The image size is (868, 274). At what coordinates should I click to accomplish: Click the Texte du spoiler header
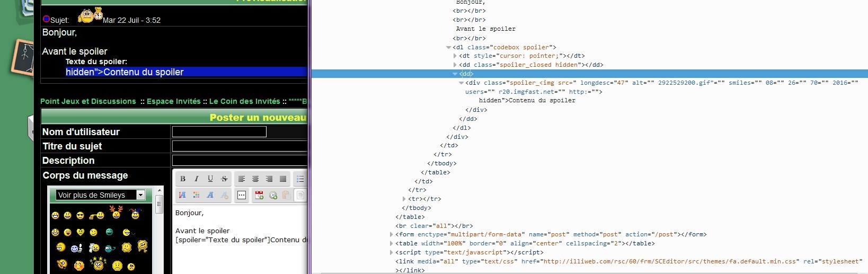coord(96,61)
